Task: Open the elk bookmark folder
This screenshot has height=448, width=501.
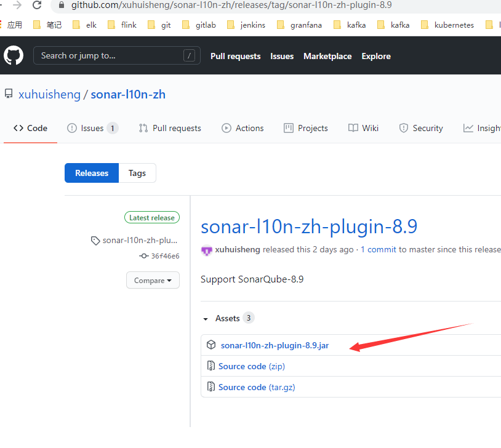Action: (x=85, y=25)
